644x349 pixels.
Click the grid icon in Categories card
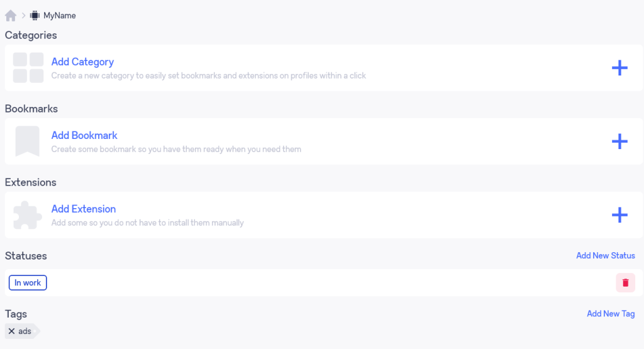[28, 68]
